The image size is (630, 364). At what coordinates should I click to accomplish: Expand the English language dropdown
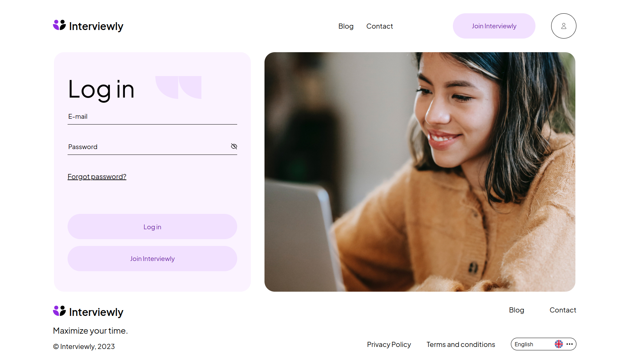pos(543,344)
